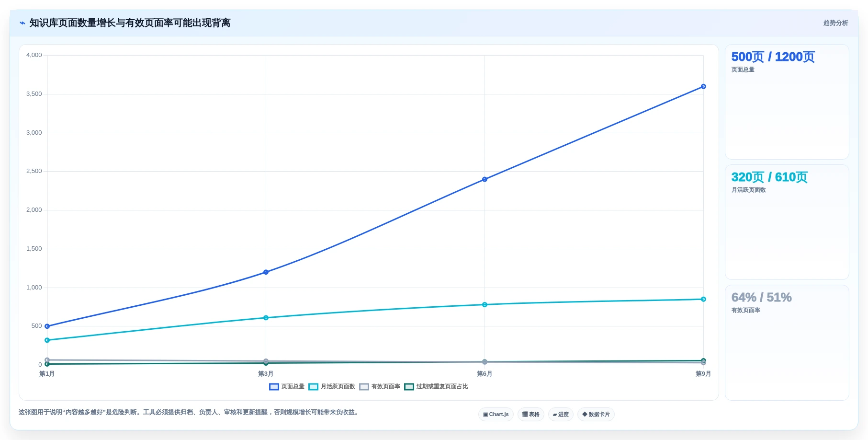Click the 第9月 x-axis label
This screenshot has width=868, height=440.
[703, 374]
